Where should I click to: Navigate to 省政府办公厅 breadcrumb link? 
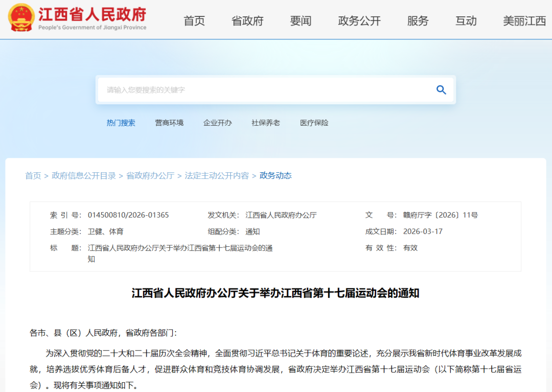coord(150,176)
